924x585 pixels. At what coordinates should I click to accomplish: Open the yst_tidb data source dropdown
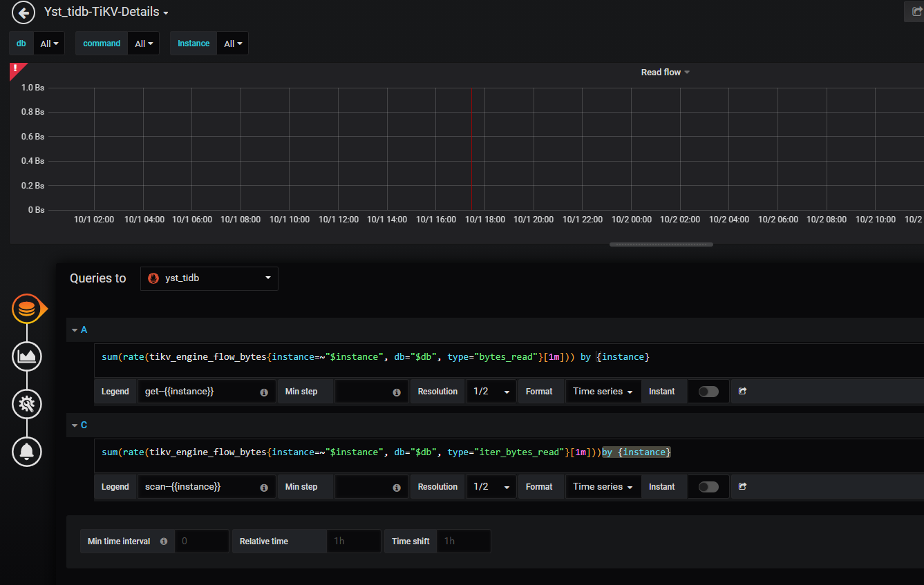coord(209,278)
